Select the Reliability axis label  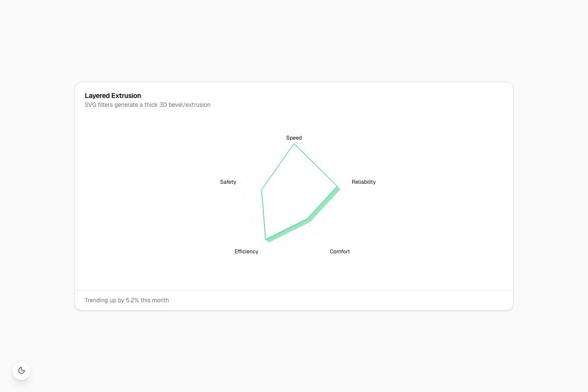[364, 182]
